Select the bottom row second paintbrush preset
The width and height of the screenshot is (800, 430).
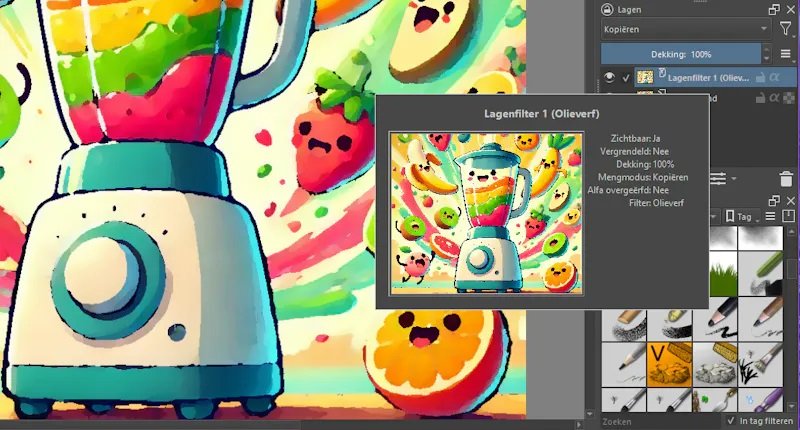(x=669, y=399)
